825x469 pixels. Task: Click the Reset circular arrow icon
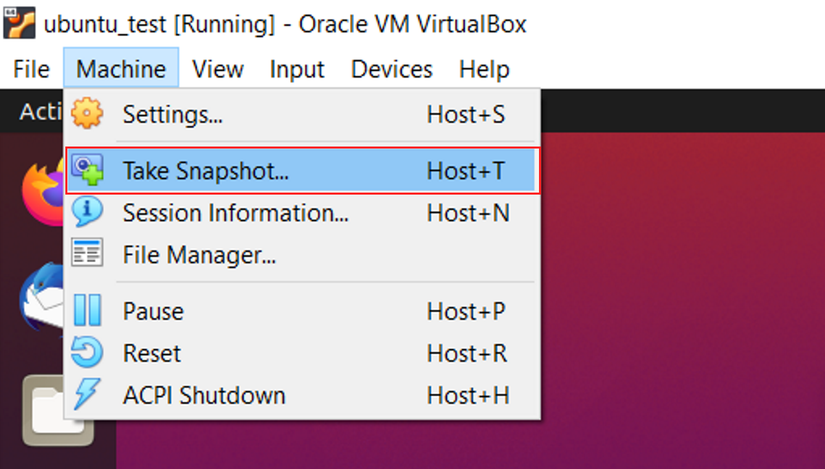click(x=88, y=353)
